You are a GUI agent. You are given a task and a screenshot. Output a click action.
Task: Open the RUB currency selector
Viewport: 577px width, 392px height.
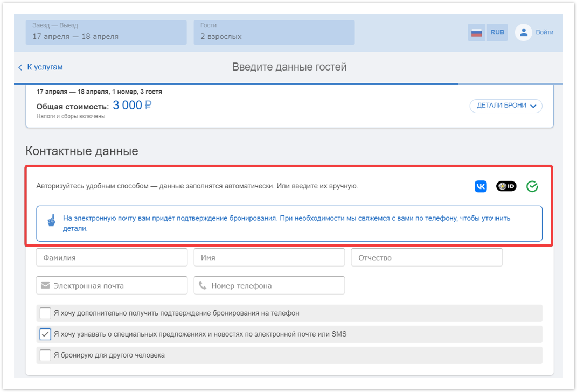click(x=497, y=32)
